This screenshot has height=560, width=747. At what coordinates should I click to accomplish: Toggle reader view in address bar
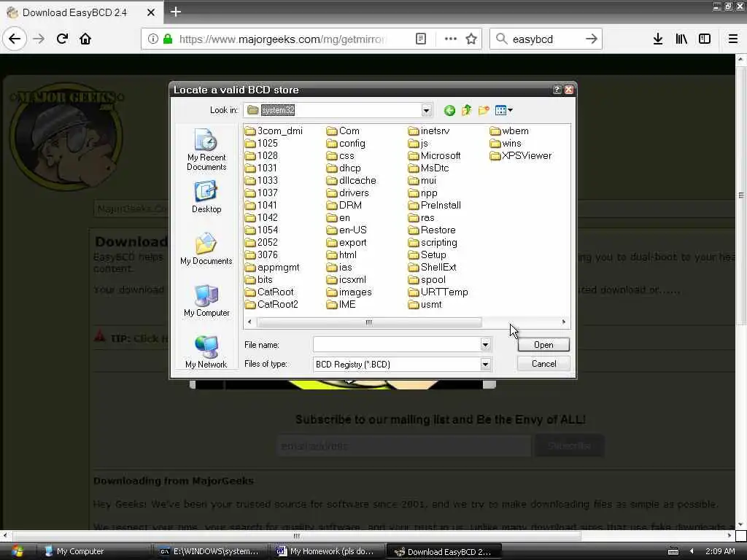[x=421, y=39]
